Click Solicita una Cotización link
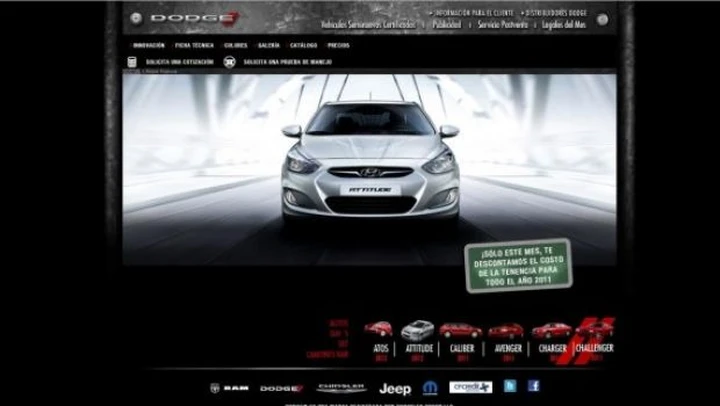Image resolution: width=720 pixels, height=406 pixels. click(x=180, y=62)
